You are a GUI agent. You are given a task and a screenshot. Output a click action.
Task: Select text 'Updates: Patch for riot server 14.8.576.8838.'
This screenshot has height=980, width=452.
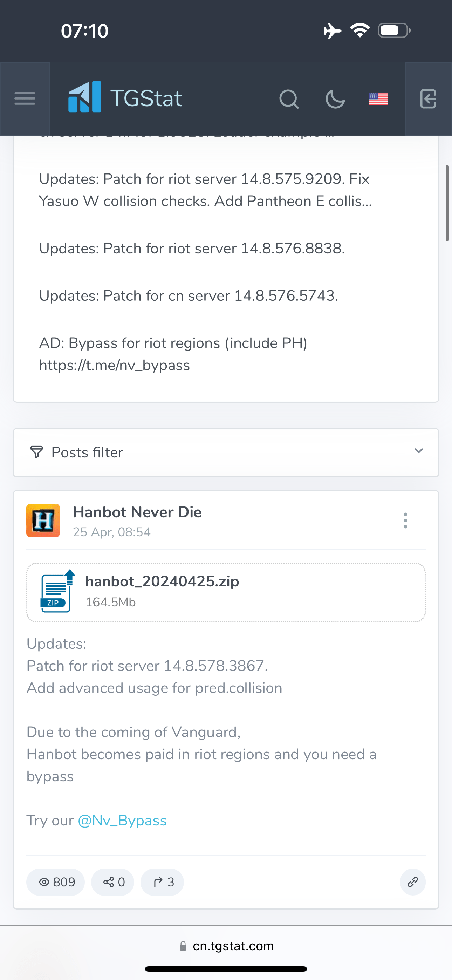(x=192, y=249)
